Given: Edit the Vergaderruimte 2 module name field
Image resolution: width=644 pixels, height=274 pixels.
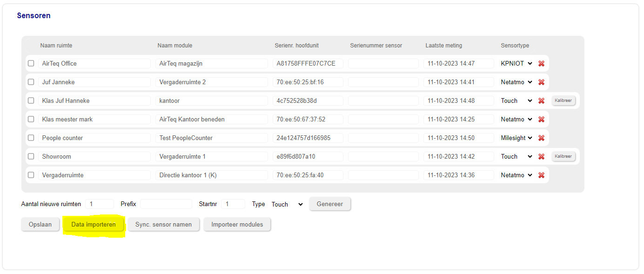Looking at the screenshot, I should tap(212, 82).
